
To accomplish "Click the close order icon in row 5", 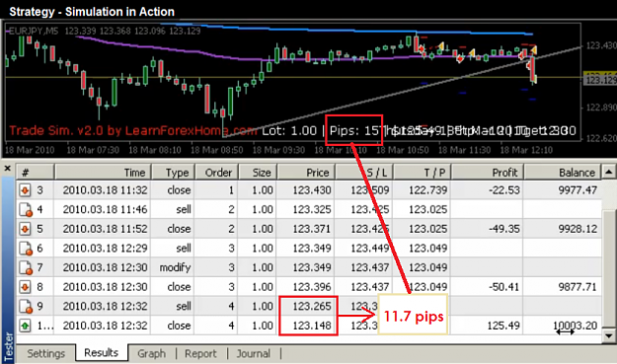I will coord(26,229).
